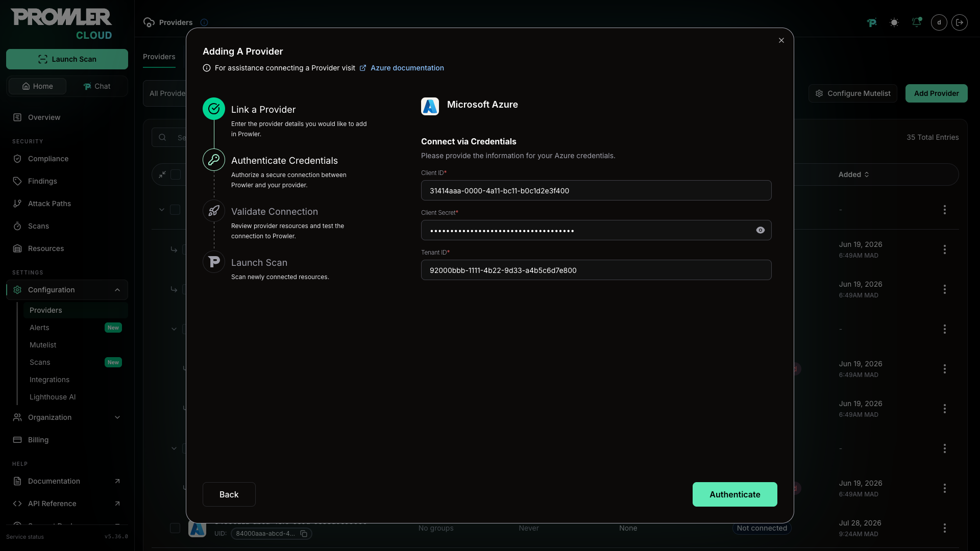The image size is (980, 551).
Task: Open the Compliance page
Action: pos(67,159)
